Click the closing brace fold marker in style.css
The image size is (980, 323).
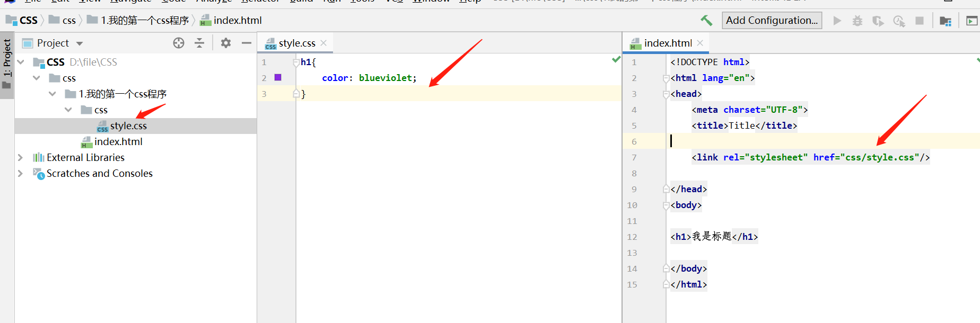296,93
